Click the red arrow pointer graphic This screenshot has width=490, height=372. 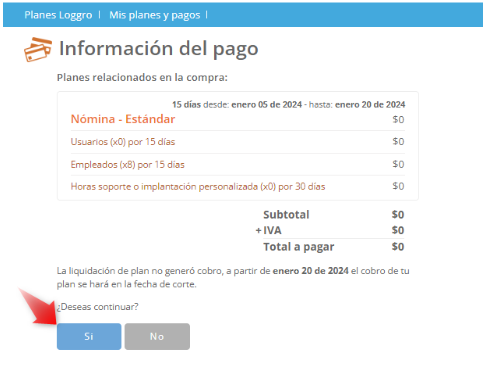40,307
